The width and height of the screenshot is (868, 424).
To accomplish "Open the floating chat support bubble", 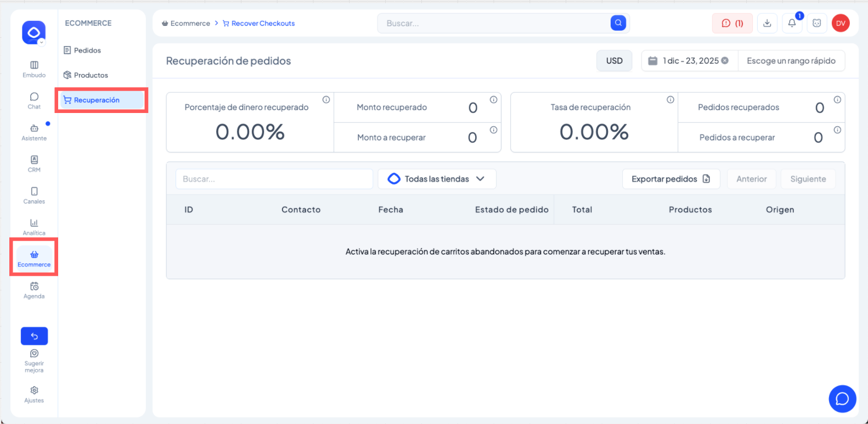I will click(842, 399).
